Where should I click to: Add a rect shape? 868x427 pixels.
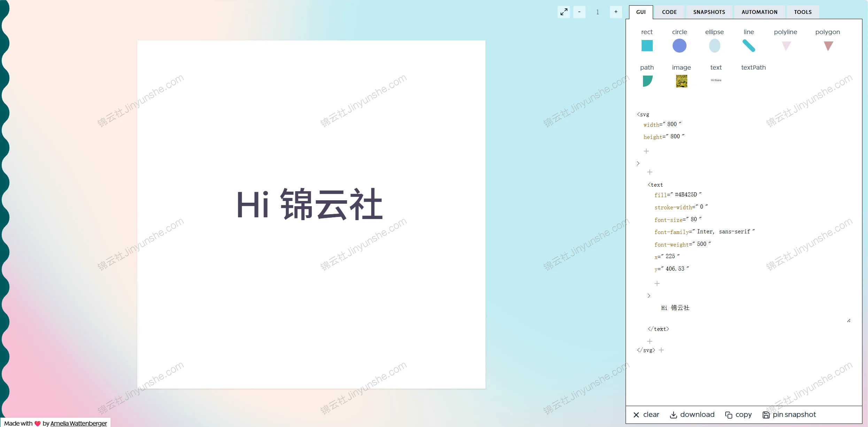[x=647, y=41]
